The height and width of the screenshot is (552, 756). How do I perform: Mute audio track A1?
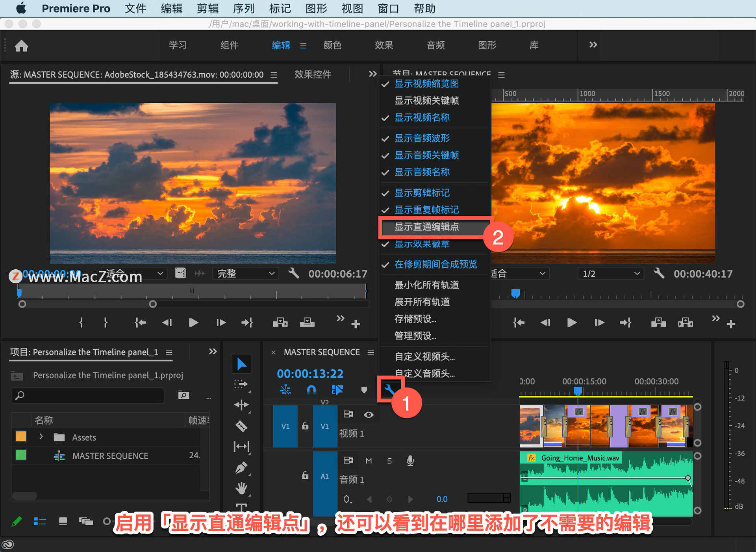pyautogui.click(x=369, y=461)
